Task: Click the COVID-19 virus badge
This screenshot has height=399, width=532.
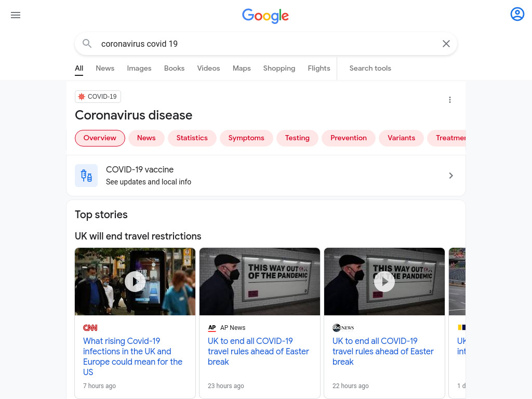Action: [x=98, y=97]
